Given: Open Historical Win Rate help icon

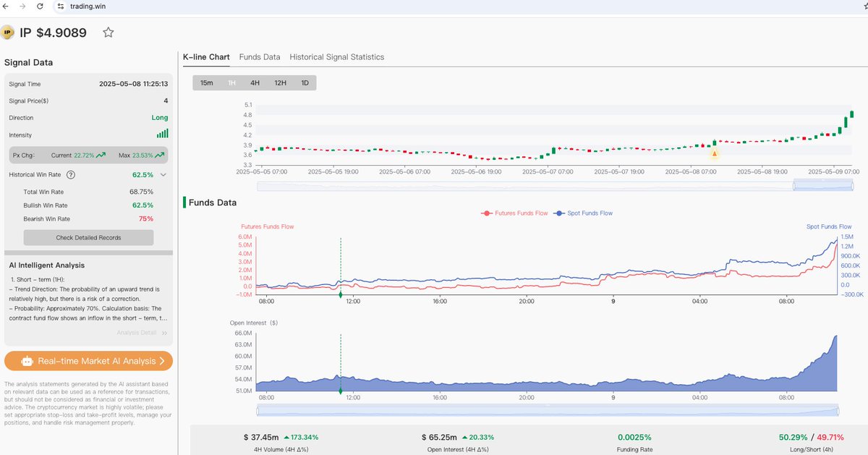Looking at the screenshot, I should tap(70, 175).
